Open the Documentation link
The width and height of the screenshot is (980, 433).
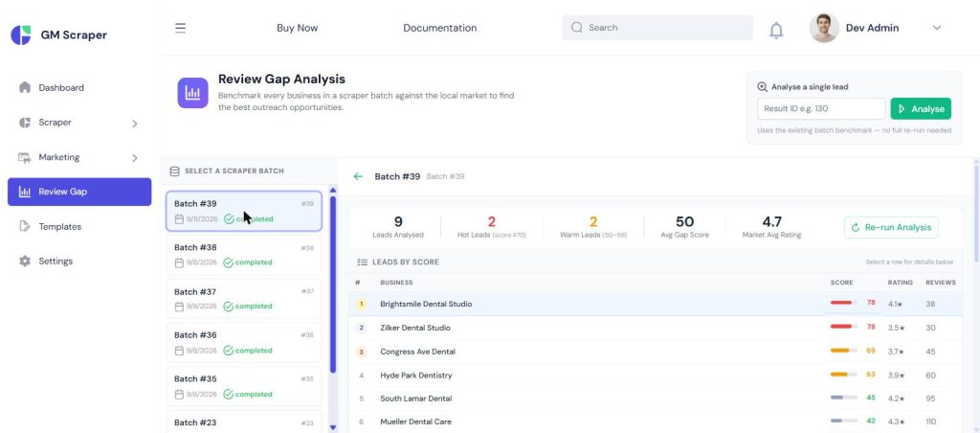(439, 28)
